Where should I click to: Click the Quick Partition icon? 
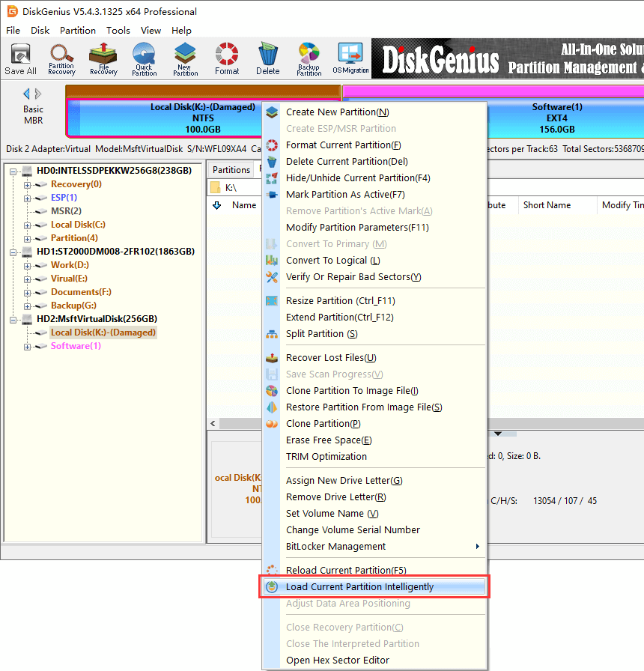point(145,58)
